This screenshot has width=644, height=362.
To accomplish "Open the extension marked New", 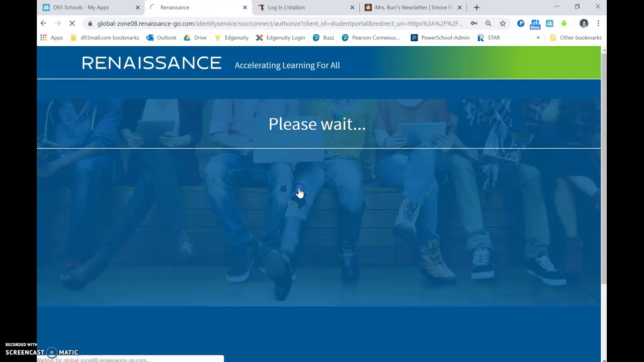I will coord(535,24).
